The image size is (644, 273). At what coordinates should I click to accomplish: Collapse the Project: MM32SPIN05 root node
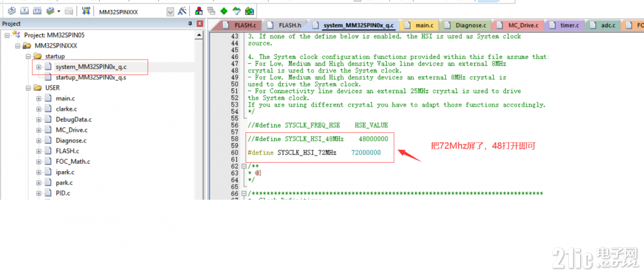click(x=7, y=35)
